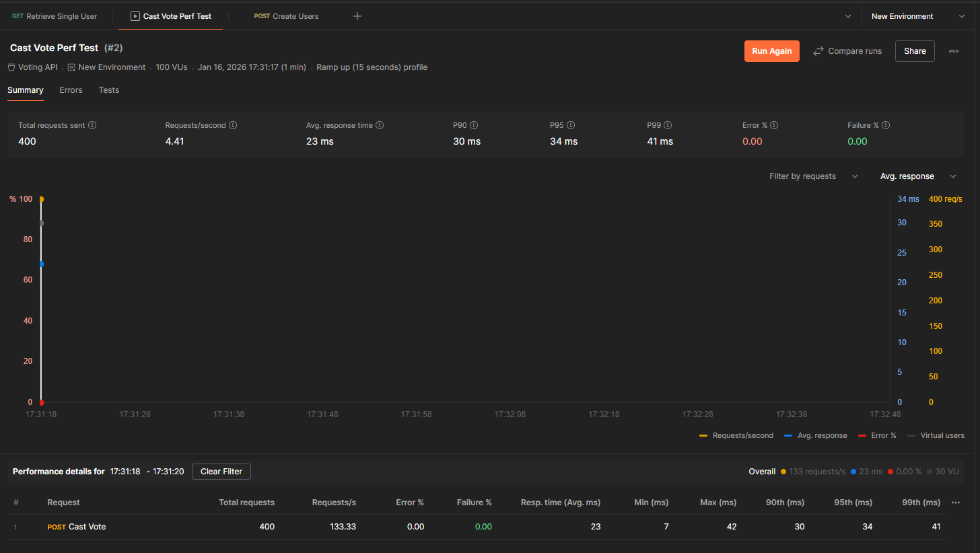Click the red error % data point
This screenshot has height=553, width=980.
coord(42,402)
